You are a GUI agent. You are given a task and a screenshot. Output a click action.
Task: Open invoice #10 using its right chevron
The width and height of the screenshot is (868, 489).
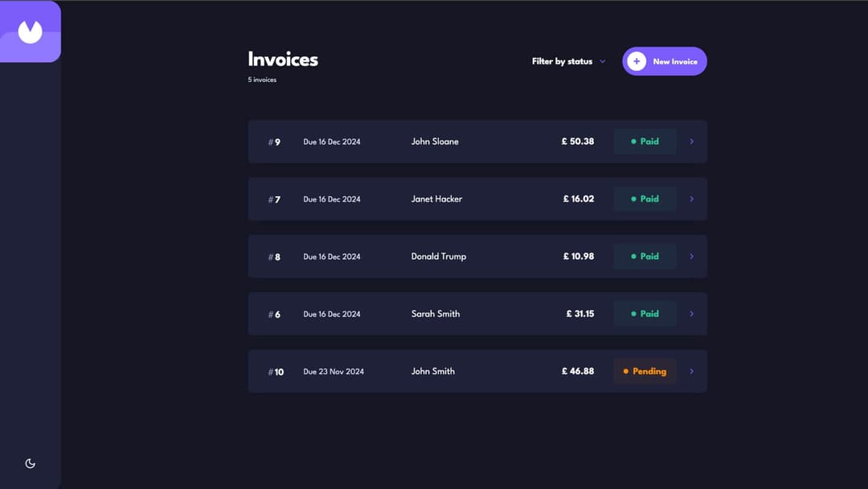(692, 371)
